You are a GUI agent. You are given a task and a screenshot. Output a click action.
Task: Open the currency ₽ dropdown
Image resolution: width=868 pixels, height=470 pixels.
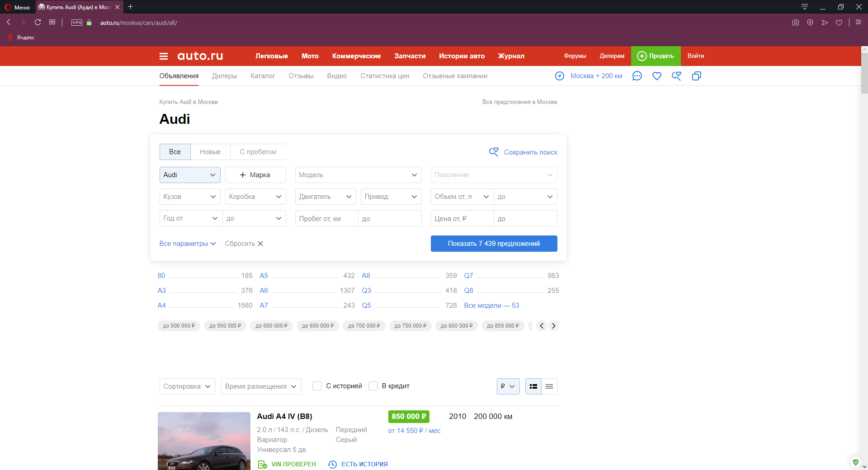click(508, 386)
